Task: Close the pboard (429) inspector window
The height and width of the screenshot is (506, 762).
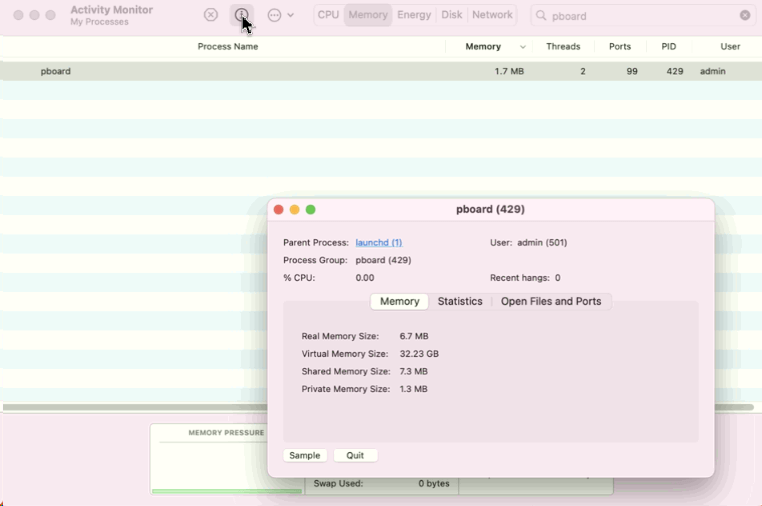Action: click(278, 209)
